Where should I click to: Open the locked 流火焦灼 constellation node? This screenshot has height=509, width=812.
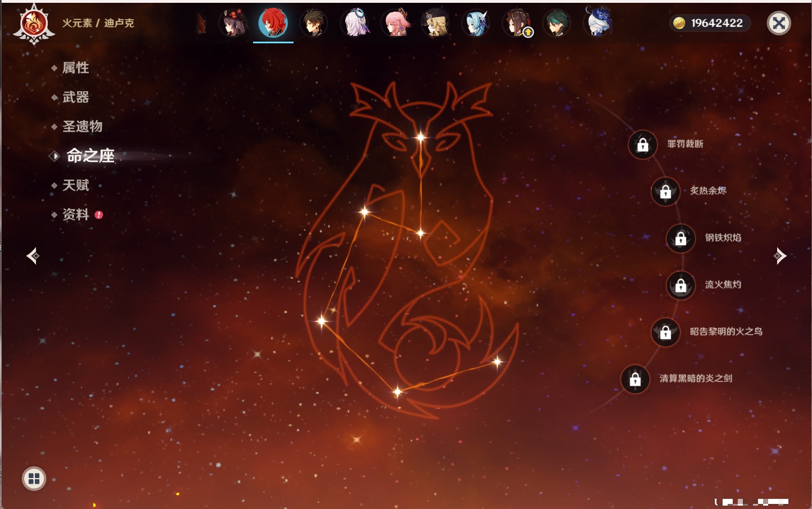click(x=681, y=285)
